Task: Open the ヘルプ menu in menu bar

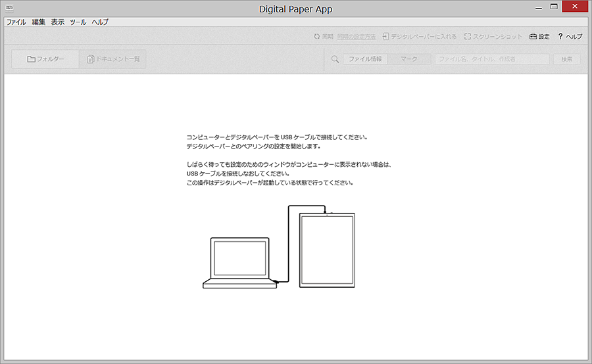Action: click(x=100, y=22)
